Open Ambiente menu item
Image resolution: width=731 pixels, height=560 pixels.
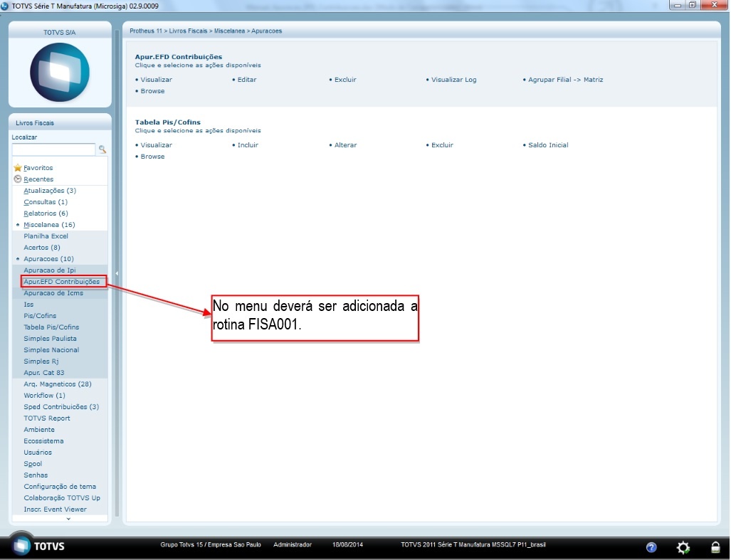click(x=39, y=430)
